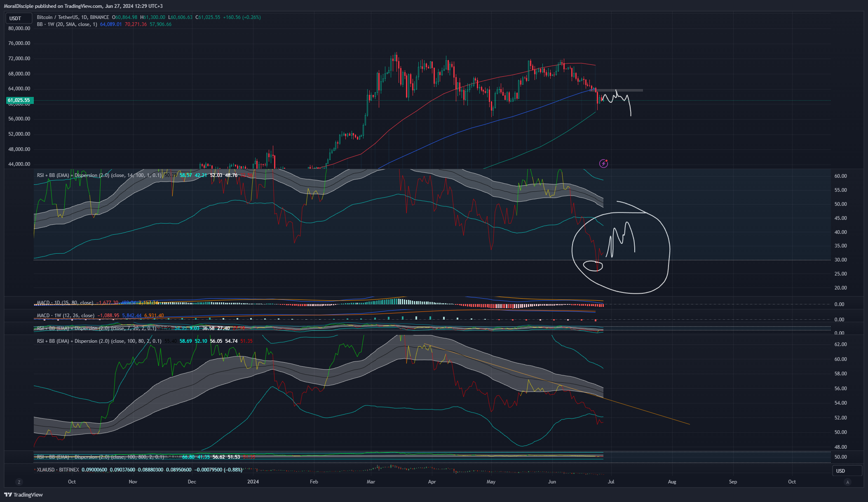Click the +160.56 (+0.26%) change value
The height and width of the screenshot is (502, 868).
tap(242, 17)
